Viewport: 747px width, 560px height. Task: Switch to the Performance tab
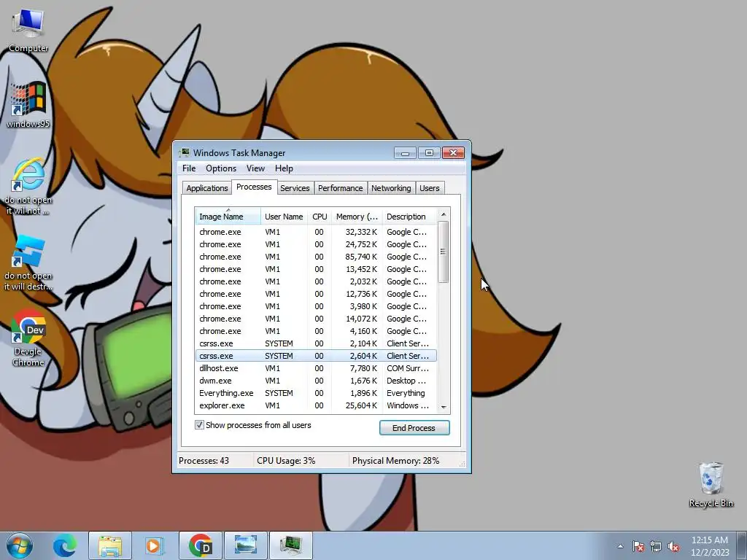point(340,188)
